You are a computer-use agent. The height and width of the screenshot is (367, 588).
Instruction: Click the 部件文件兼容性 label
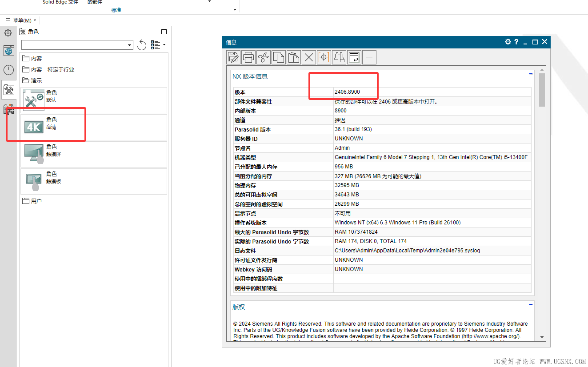click(x=253, y=102)
